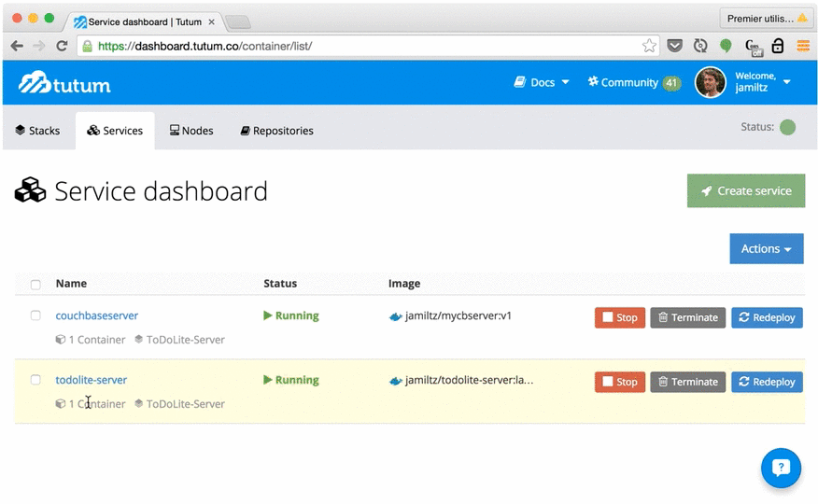Screen dimensions: 818x504
Task: Stop the todolite-server service
Action: (620, 382)
